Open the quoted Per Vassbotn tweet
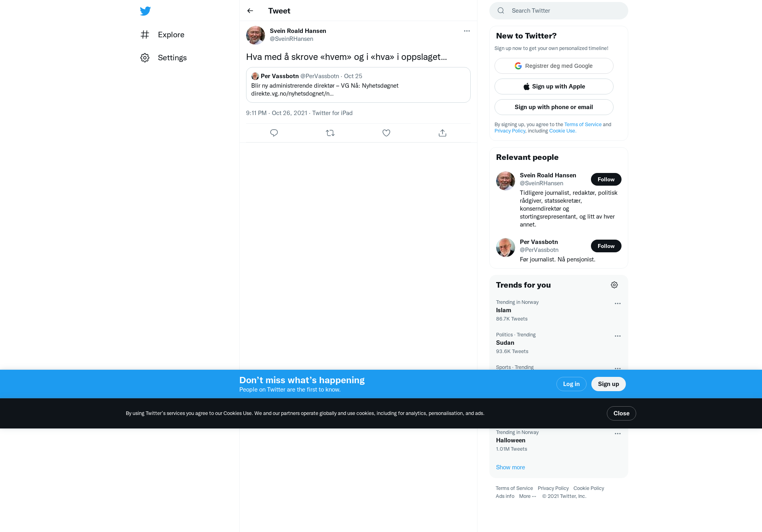 point(358,85)
